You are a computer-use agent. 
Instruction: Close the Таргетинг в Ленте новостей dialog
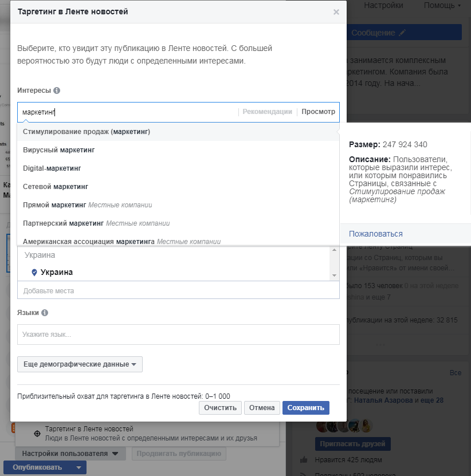pos(336,12)
